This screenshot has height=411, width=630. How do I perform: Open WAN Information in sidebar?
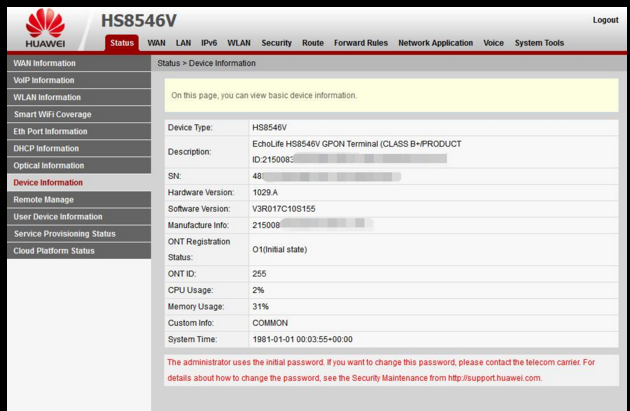coord(79,63)
